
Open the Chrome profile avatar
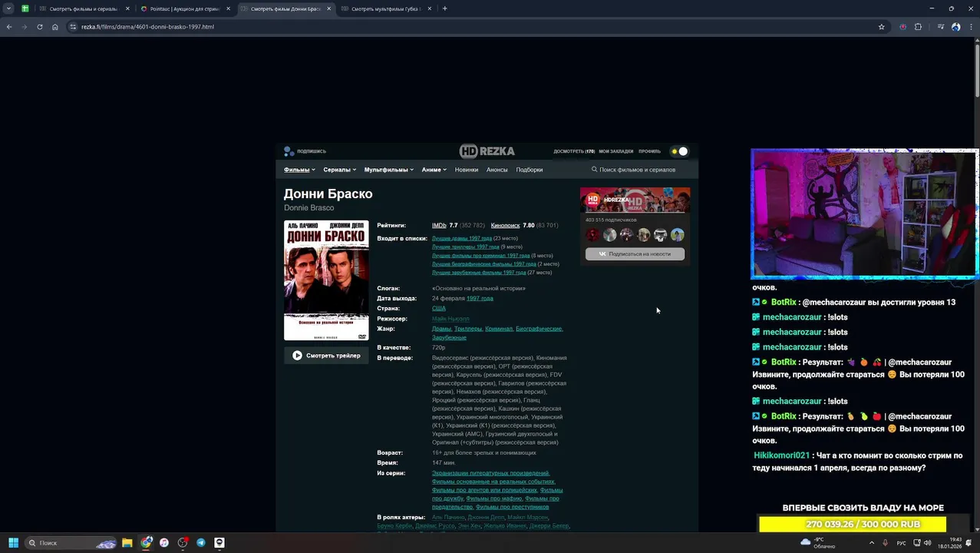955,27
